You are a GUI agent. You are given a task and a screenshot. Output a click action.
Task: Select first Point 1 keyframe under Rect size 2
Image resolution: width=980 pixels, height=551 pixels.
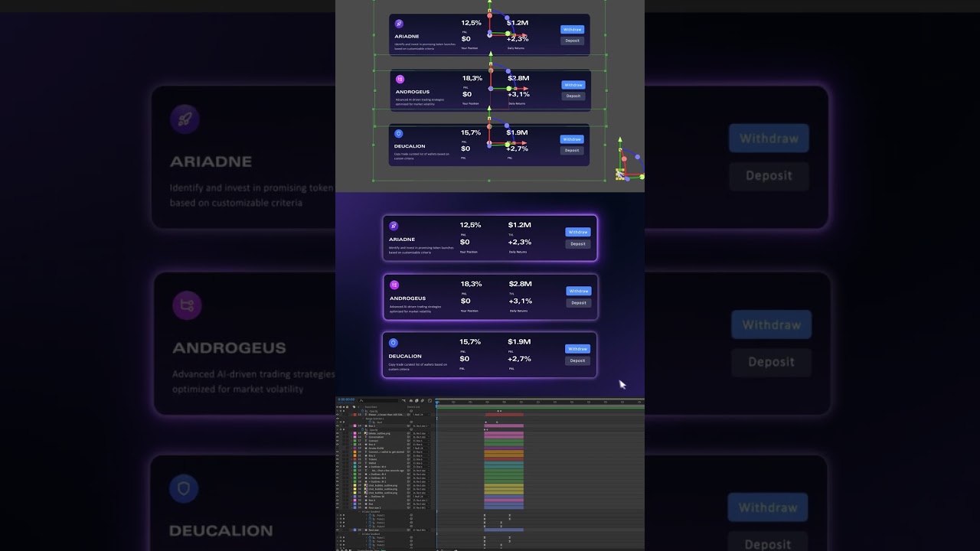click(485, 515)
